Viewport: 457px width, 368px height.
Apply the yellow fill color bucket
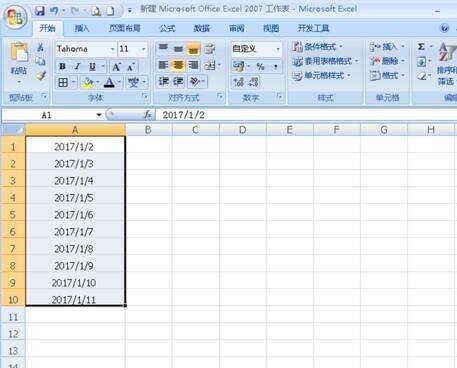[88, 82]
